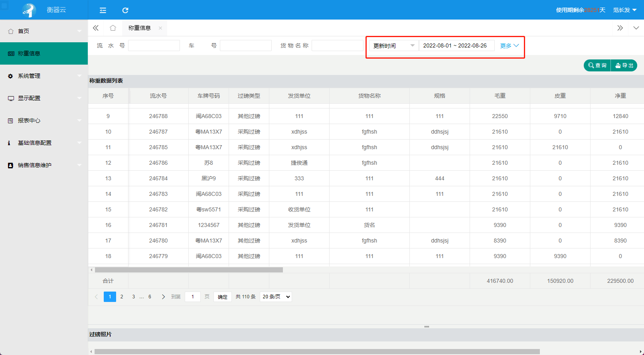Select the current page 1 button
Screen dimensions: 644x355
coord(110,297)
